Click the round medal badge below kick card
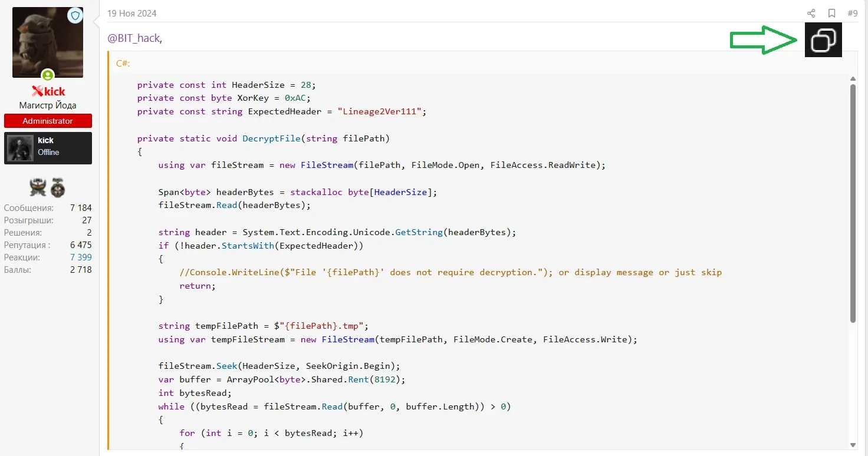The image size is (868, 456). (x=58, y=187)
